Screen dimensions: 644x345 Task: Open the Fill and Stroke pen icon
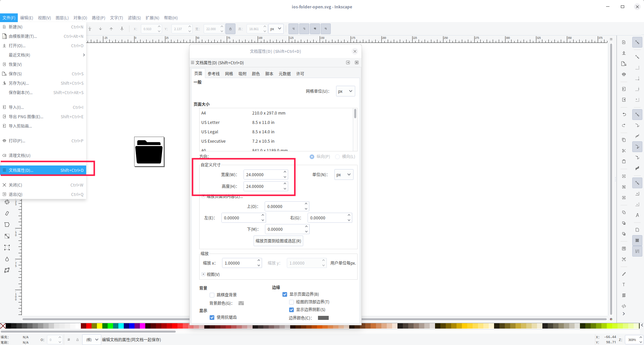point(624,274)
